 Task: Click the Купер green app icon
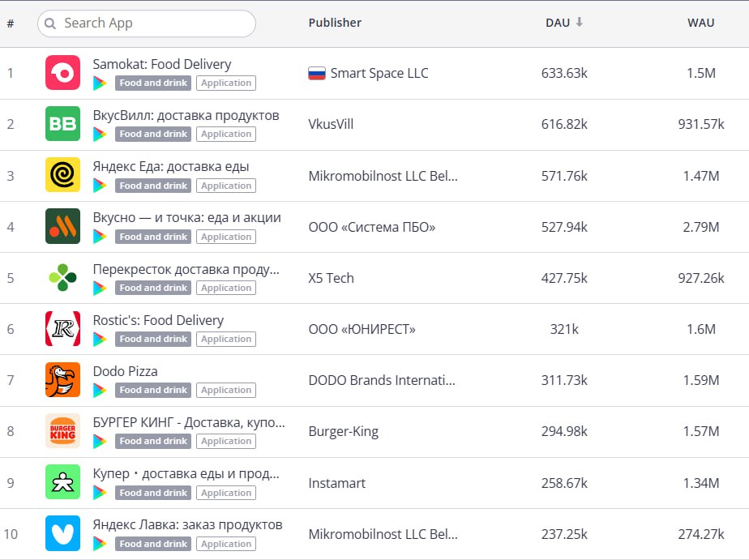point(62,481)
